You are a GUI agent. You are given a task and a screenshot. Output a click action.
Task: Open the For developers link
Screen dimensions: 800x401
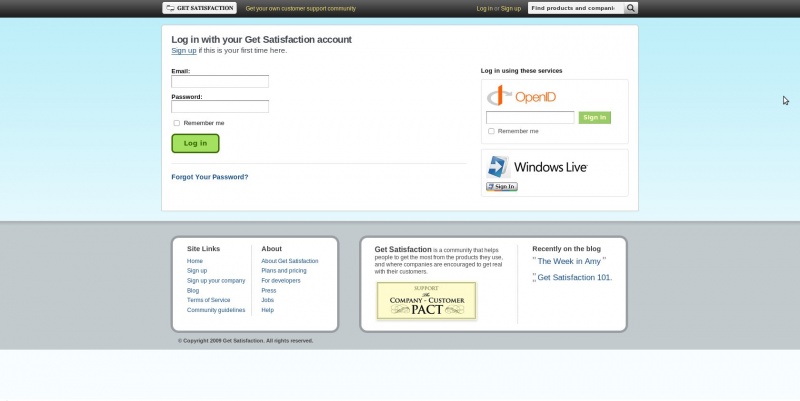281,281
